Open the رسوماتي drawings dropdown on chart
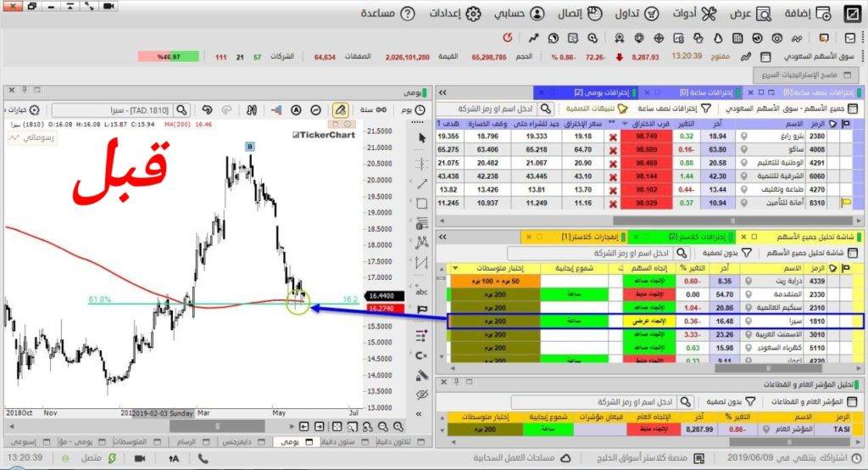Screen dimensions: 868x470 pos(31,137)
